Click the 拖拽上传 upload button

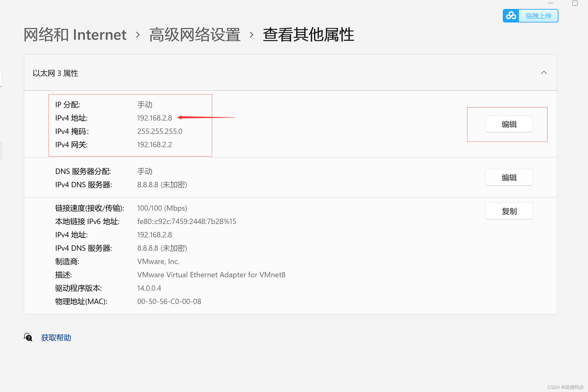(531, 16)
